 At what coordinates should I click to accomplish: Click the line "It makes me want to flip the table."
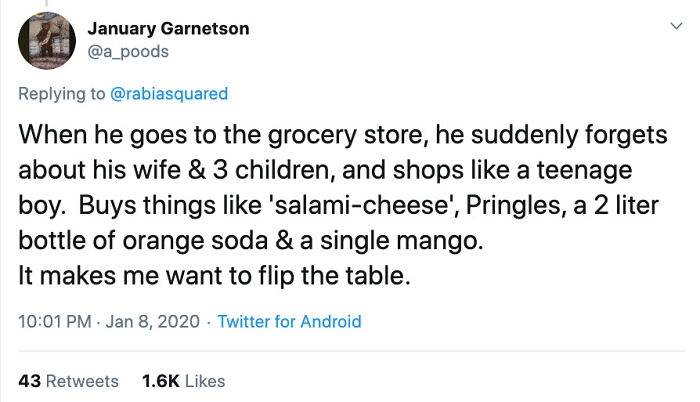(215, 277)
